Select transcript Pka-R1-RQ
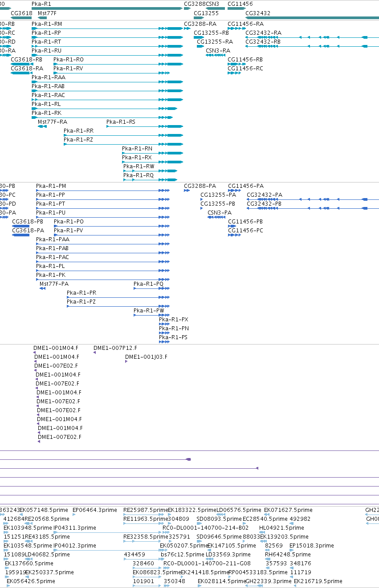 pos(139,175)
